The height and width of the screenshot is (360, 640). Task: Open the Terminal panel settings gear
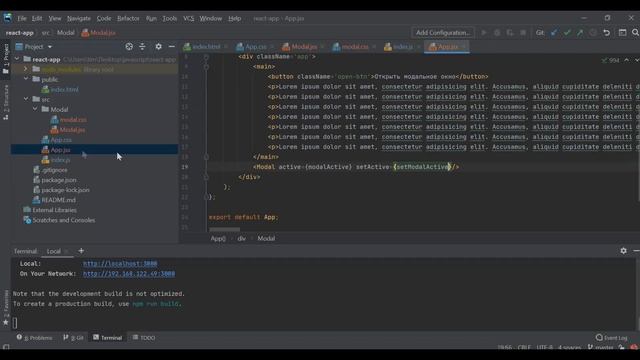pyautogui.click(x=623, y=251)
